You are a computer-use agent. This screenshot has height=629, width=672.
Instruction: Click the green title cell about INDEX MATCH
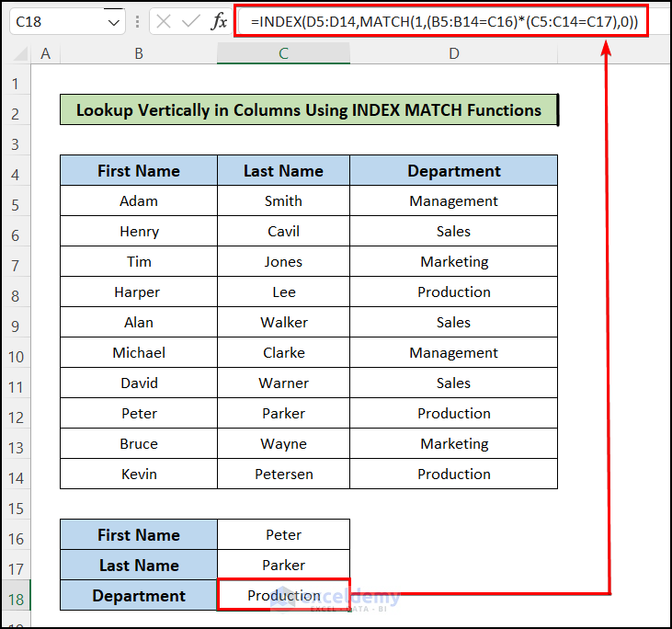(308, 110)
